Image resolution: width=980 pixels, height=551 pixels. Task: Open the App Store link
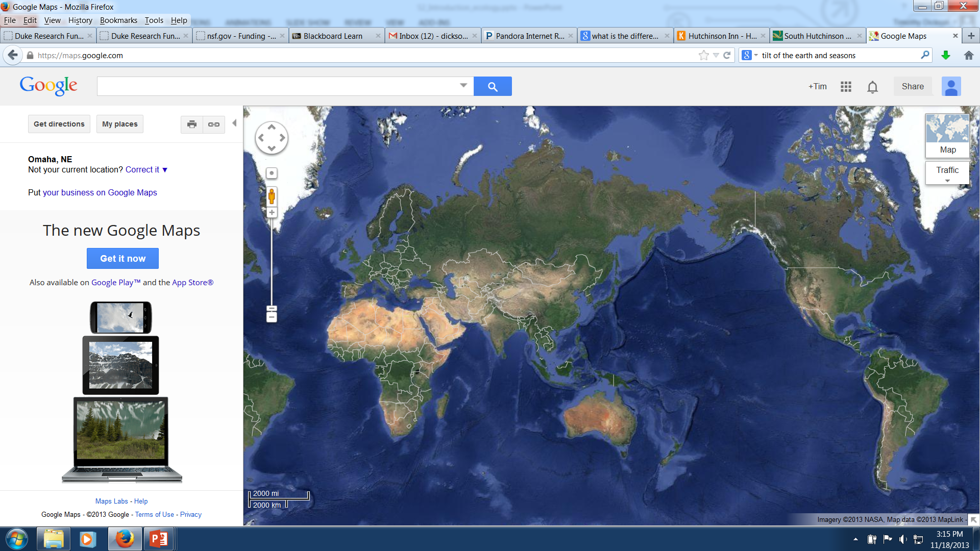pyautogui.click(x=193, y=283)
